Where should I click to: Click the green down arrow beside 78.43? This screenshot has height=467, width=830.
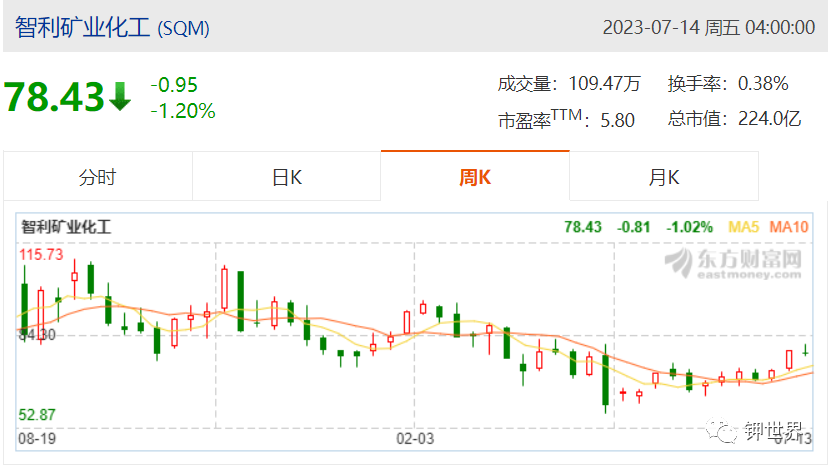(x=120, y=96)
